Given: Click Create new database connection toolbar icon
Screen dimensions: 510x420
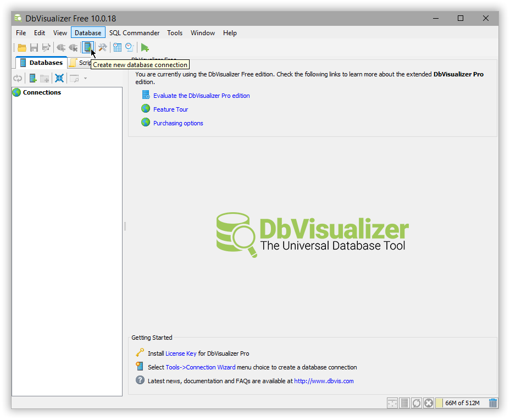Looking at the screenshot, I should 87,47.
